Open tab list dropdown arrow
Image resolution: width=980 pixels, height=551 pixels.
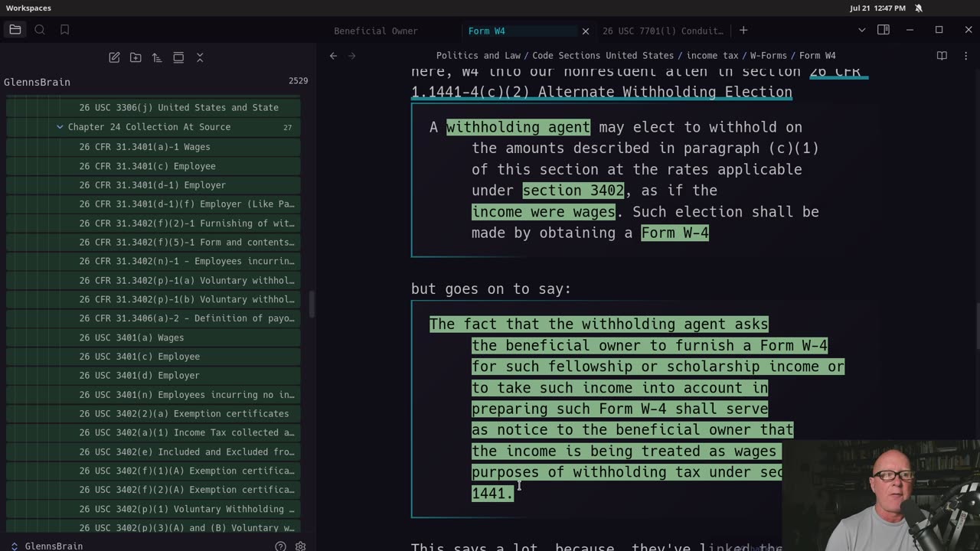point(861,31)
